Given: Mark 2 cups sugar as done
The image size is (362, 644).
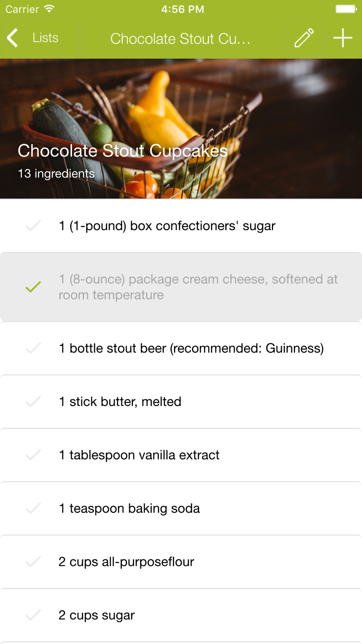Looking at the screenshot, I should (33, 615).
